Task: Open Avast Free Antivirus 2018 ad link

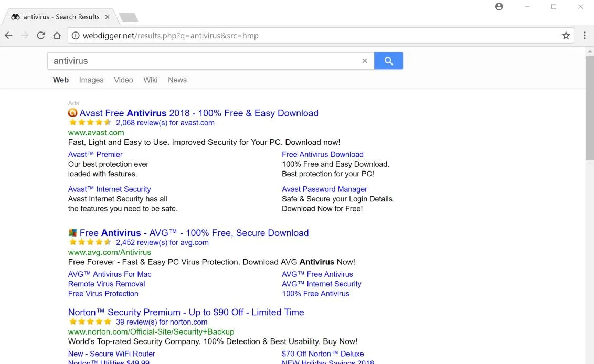Action: (x=199, y=113)
